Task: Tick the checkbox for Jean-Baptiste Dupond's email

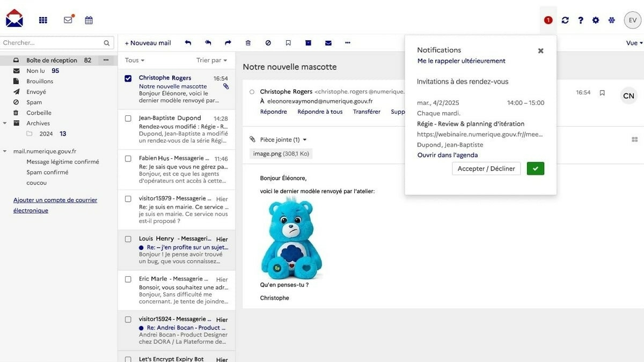Action: pos(128,119)
